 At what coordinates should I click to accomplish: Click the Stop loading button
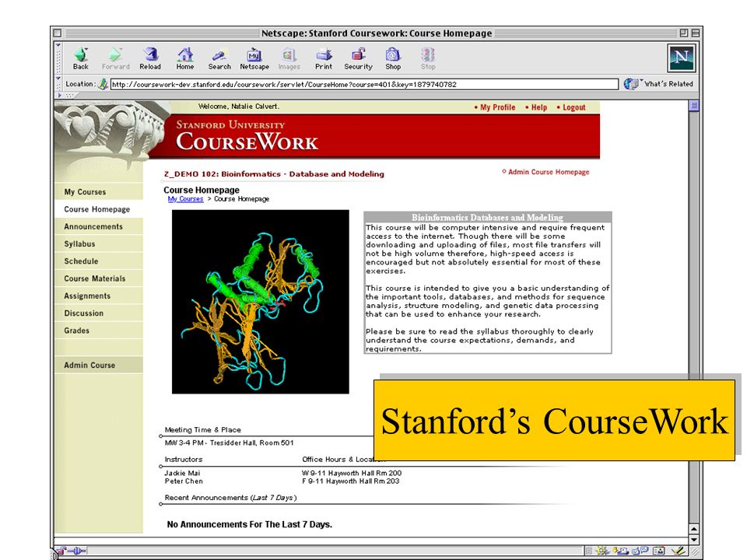(x=428, y=59)
